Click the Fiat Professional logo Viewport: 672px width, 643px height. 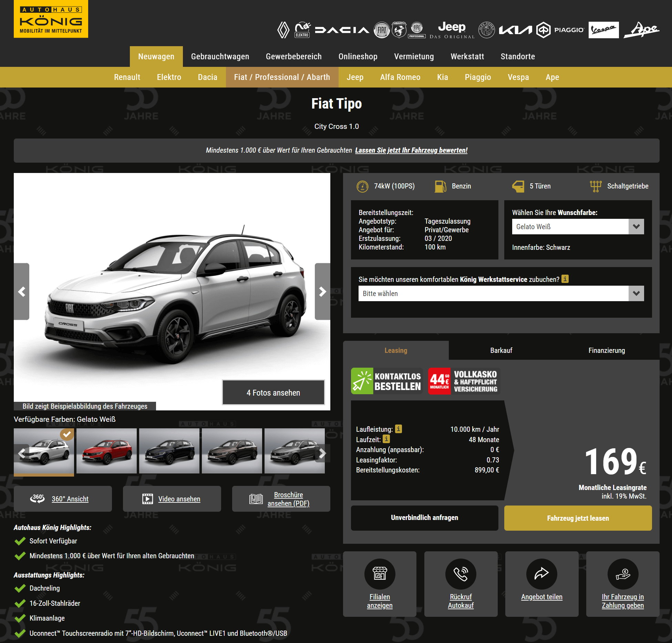[x=417, y=30]
